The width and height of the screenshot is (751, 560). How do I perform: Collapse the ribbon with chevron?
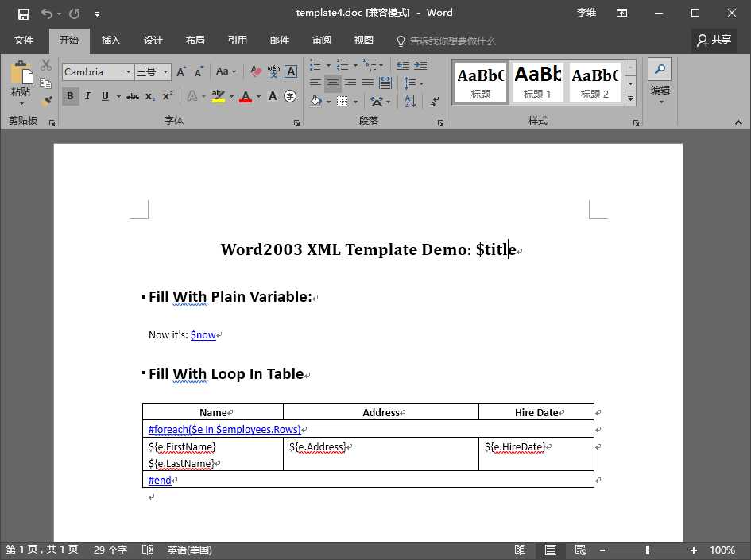738,122
